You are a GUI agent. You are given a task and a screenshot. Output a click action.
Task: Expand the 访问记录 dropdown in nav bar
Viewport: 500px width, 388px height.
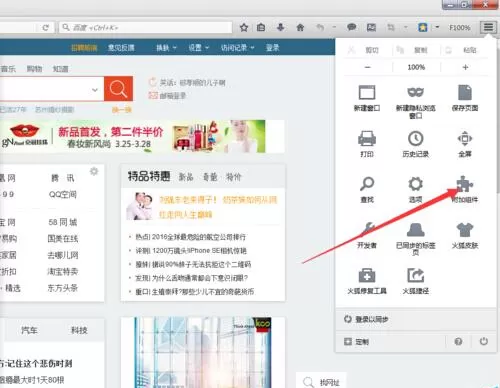237,48
